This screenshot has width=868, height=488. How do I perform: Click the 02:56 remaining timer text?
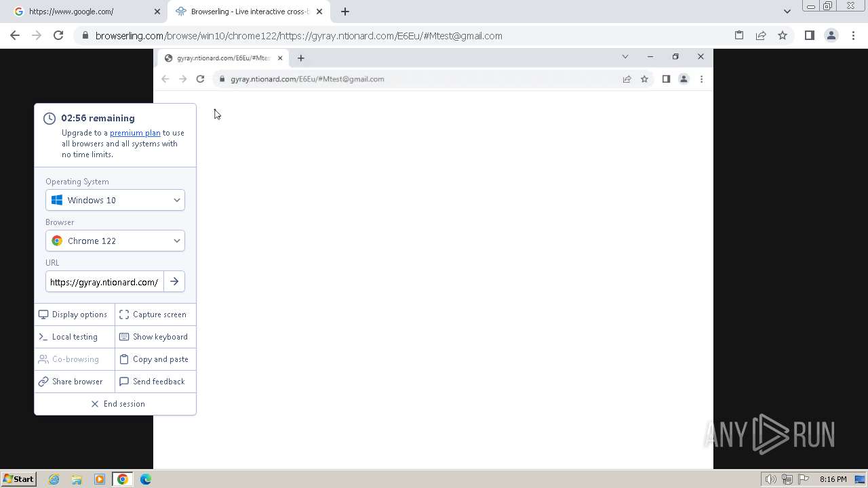coord(98,118)
